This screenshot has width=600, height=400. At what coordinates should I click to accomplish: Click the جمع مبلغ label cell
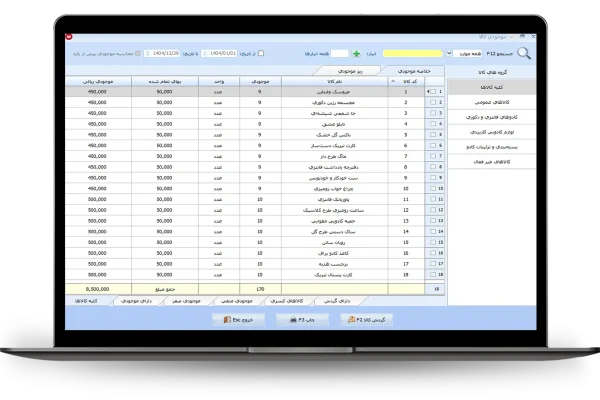coord(165,289)
